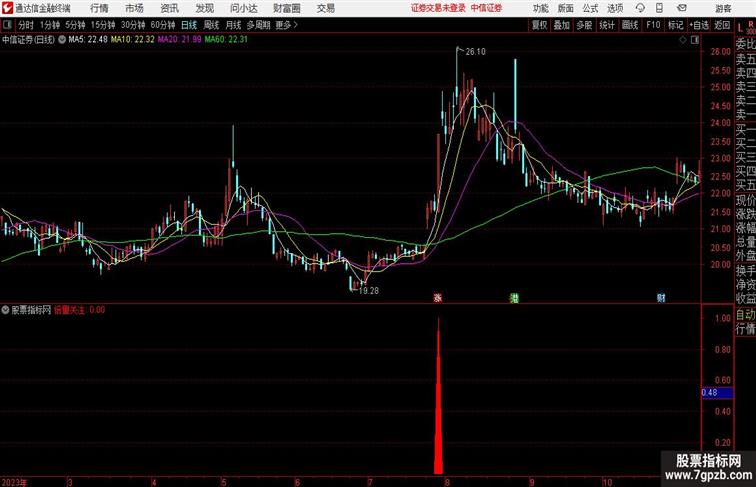Toggle the left panel layout icon
This screenshot has height=487, width=756.
click(x=7, y=25)
